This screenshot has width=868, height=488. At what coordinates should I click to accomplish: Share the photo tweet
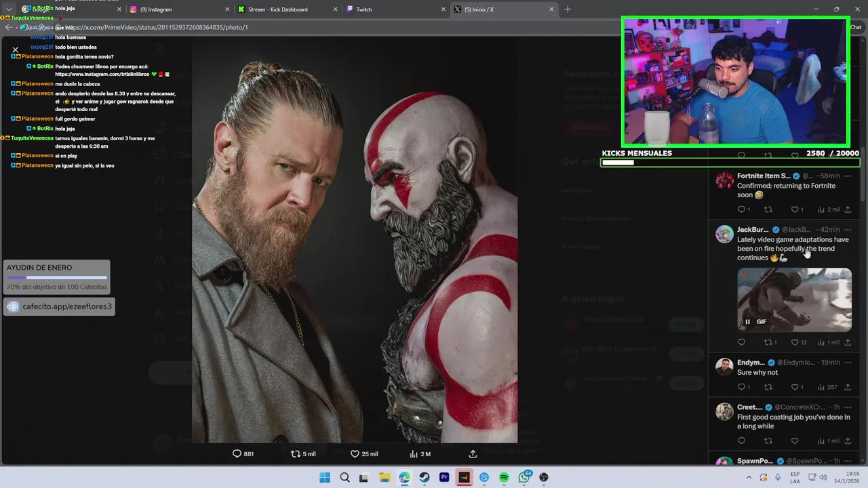coord(473,454)
